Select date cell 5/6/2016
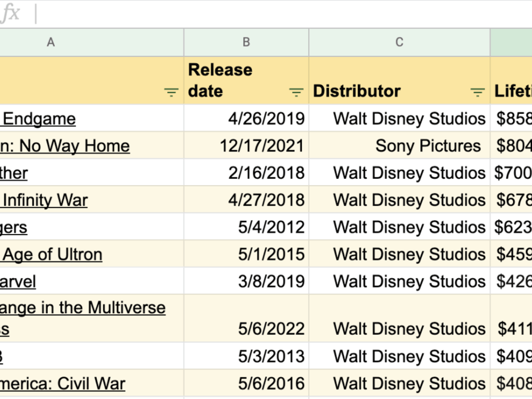 pos(246,384)
